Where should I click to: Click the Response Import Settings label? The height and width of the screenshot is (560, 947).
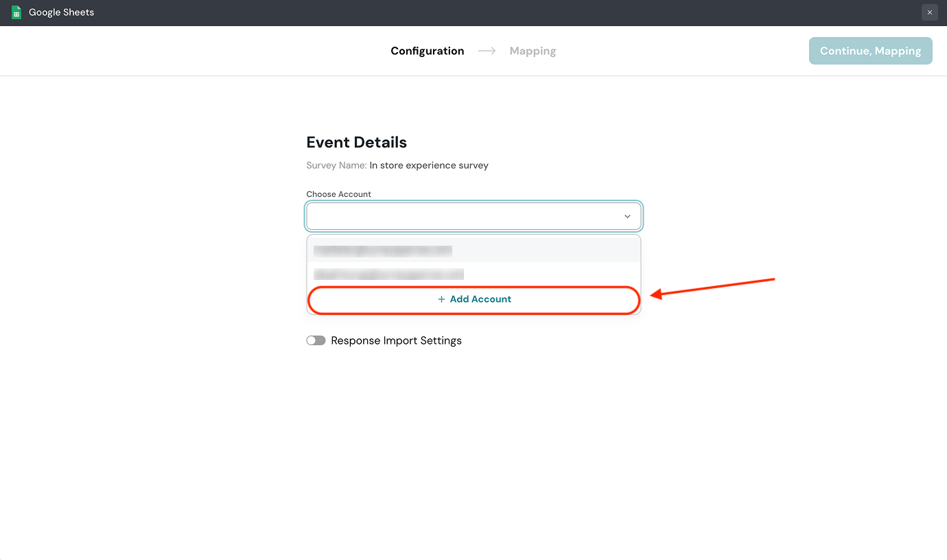point(396,340)
